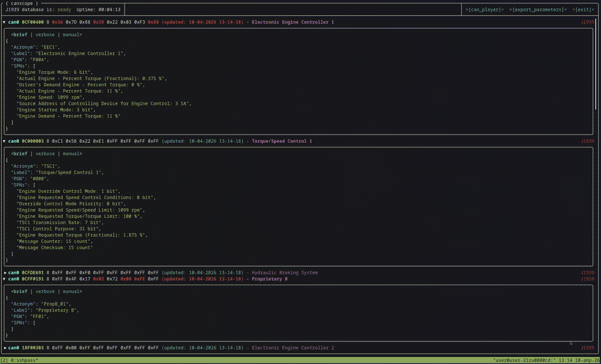Viewport: 601px width, 364px height.
Task: Select brief view in the EEC1 panel
Action: coord(21,35)
